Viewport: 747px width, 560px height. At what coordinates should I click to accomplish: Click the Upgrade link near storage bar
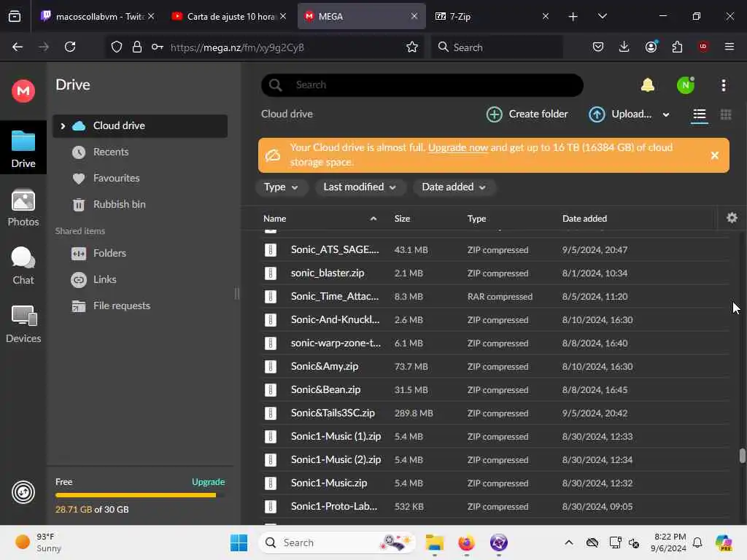pos(208,482)
